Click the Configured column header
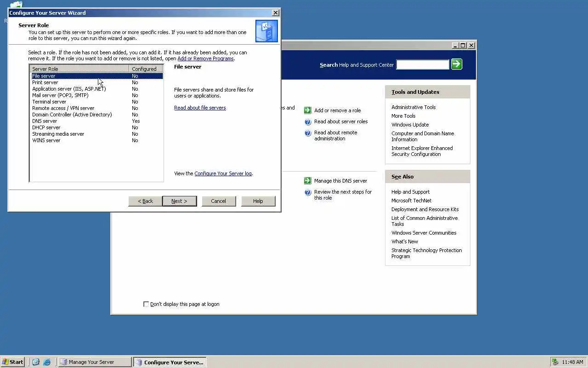The height and width of the screenshot is (368, 588). [146, 69]
